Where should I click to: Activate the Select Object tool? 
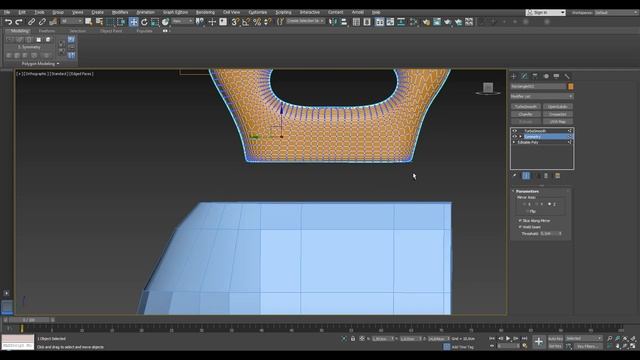(89, 22)
